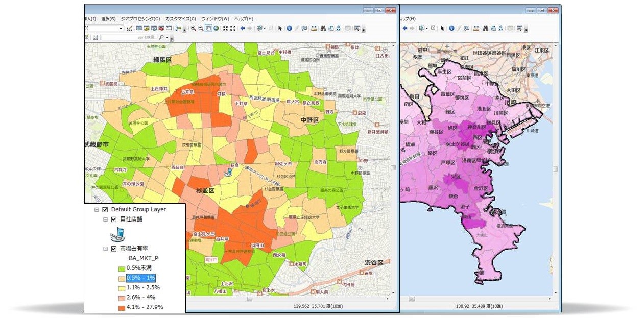Toggle the 自社店舗 layer checkbox
The height and width of the screenshot is (319, 644).
(114, 219)
